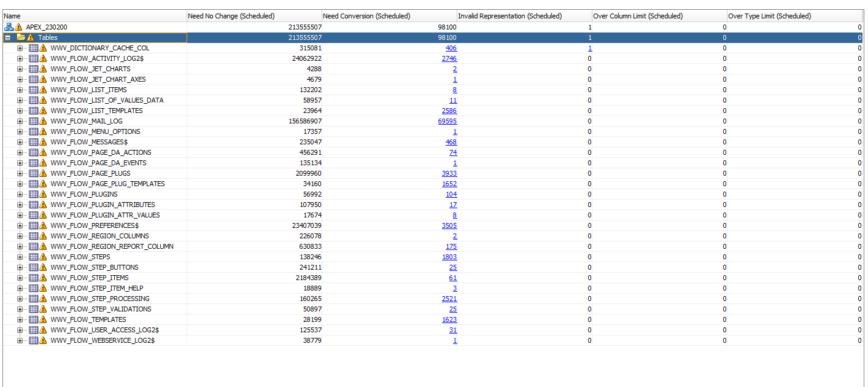Viewport: 868px width, 387px height.
Task: Click the warning icon beside WWV_FLOW_STEPS
Action: [43, 257]
